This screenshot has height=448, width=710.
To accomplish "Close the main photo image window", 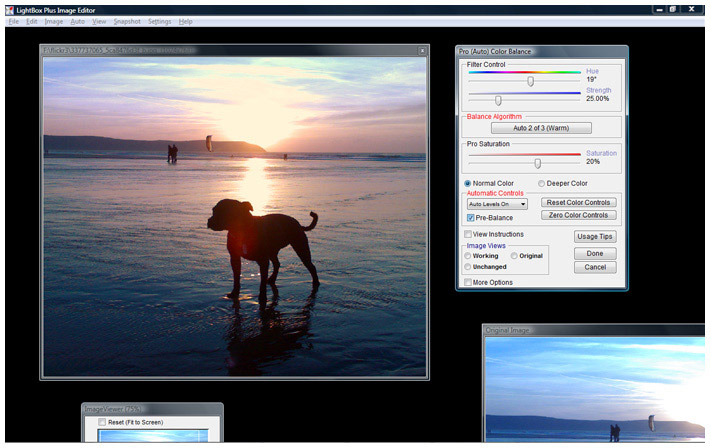I will pos(421,50).
